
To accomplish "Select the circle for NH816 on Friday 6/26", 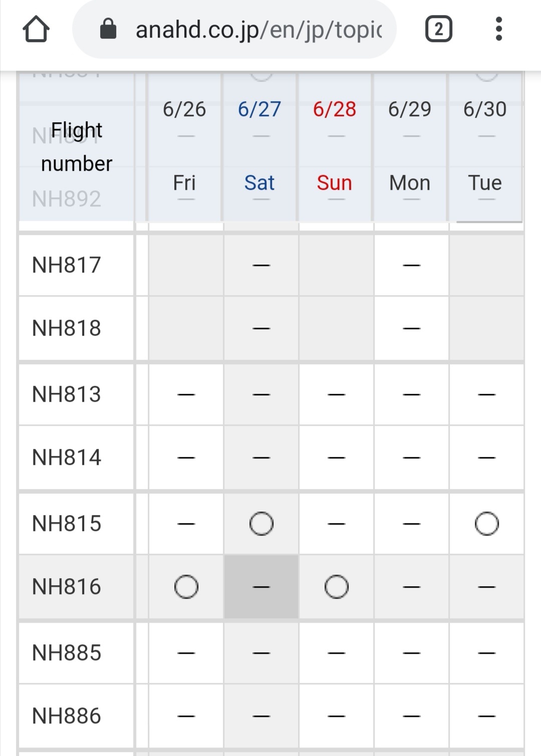I will (x=186, y=587).
